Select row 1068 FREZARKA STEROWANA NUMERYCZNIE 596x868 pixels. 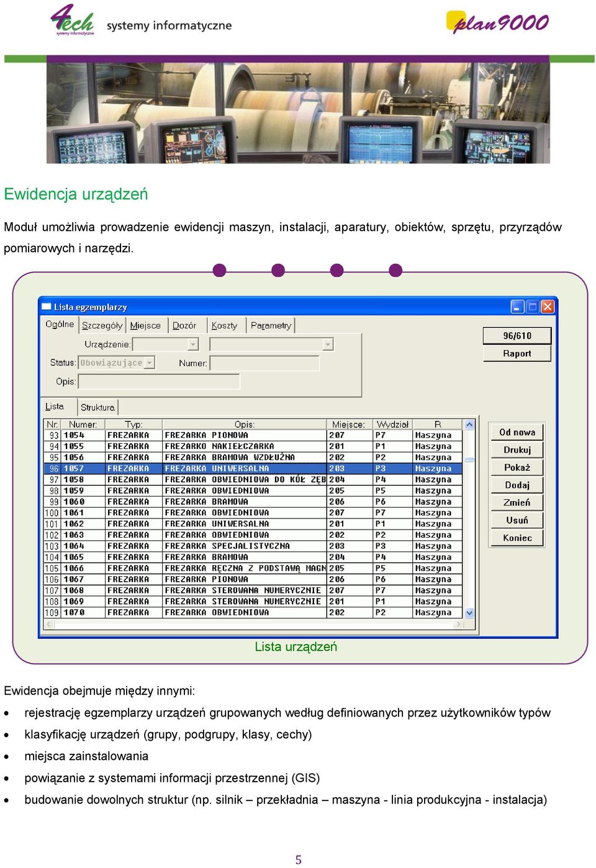[x=253, y=590]
